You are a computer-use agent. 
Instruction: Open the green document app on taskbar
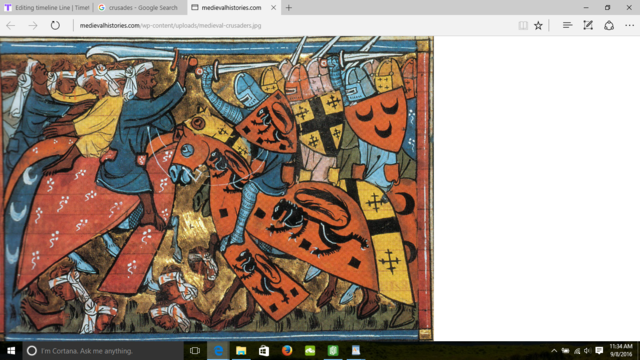(x=333, y=351)
